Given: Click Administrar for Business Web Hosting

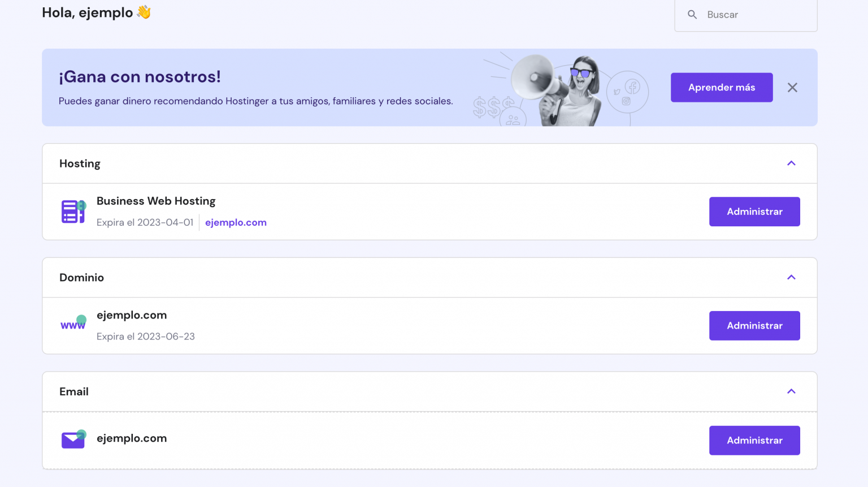Looking at the screenshot, I should (754, 212).
